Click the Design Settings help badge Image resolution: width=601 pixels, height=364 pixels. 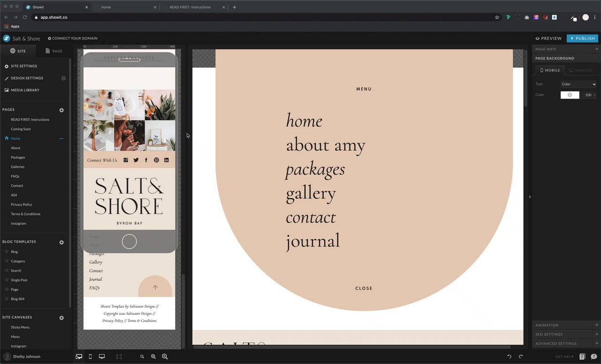point(63,78)
